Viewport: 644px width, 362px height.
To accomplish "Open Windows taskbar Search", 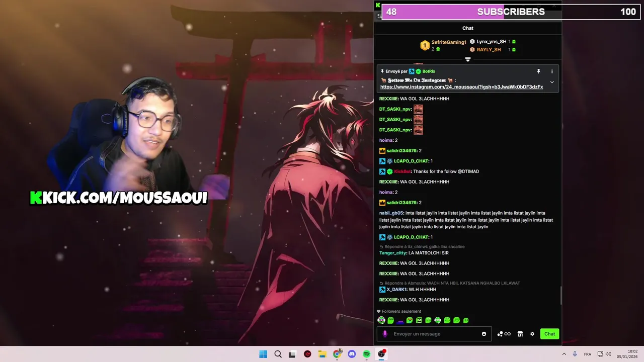I will pos(278,354).
